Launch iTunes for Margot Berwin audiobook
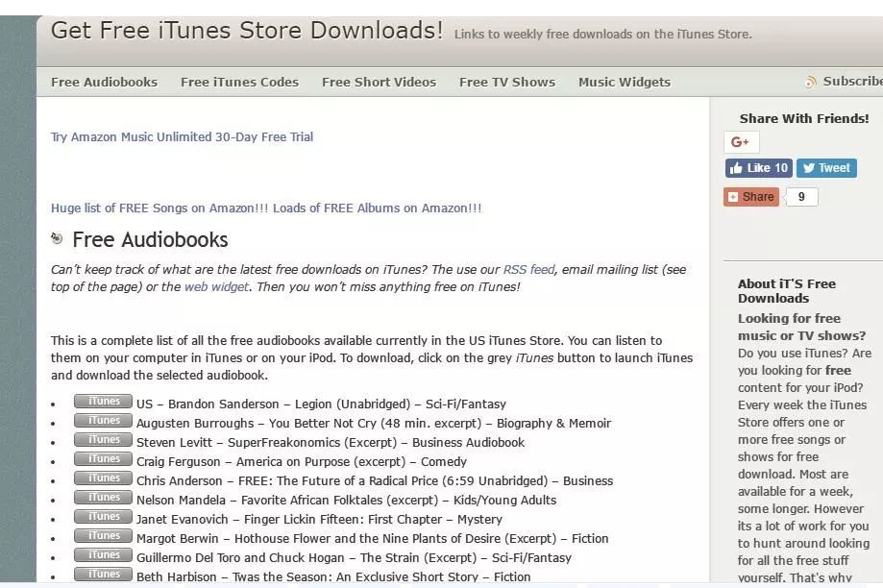 (x=103, y=535)
